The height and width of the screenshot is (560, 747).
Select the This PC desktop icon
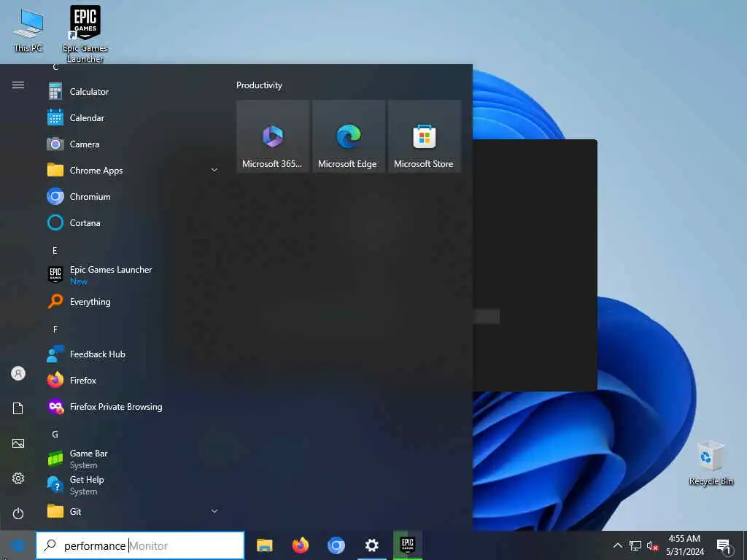[28, 31]
